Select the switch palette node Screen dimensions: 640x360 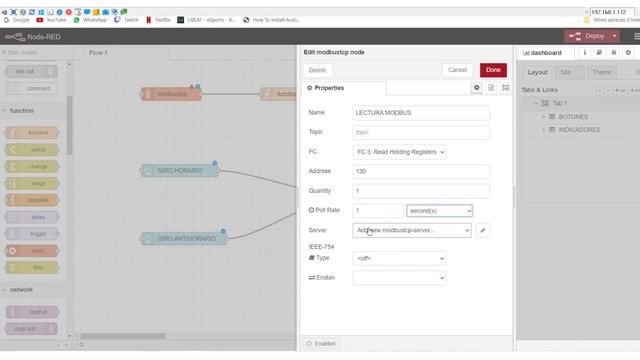tap(32, 150)
